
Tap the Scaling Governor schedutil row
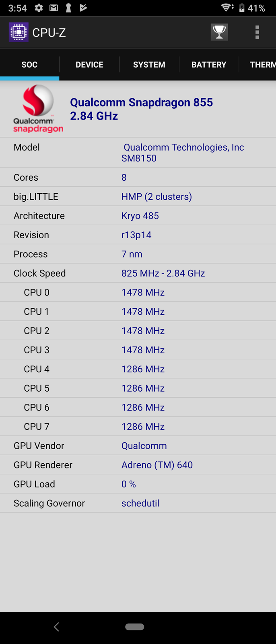coord(138,503)
